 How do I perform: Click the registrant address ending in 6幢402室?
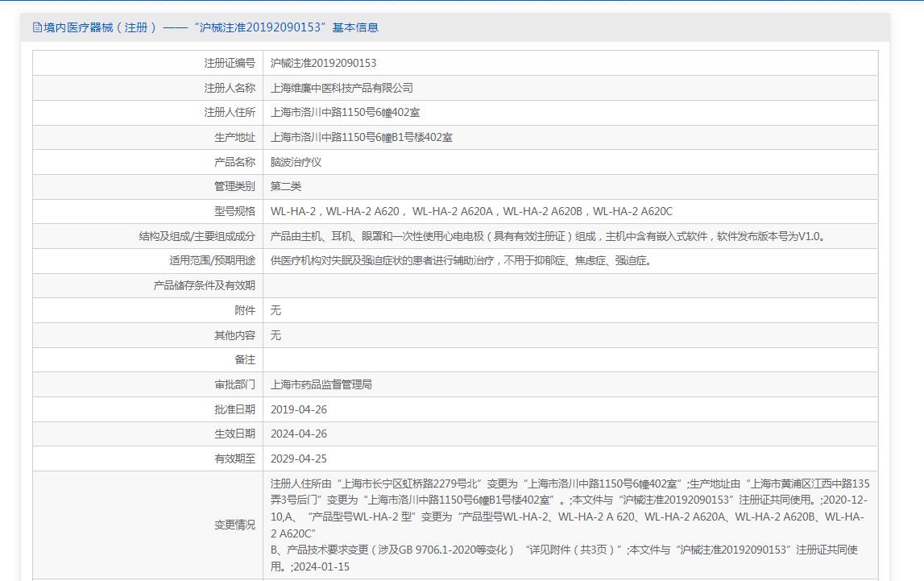[345, 113]
